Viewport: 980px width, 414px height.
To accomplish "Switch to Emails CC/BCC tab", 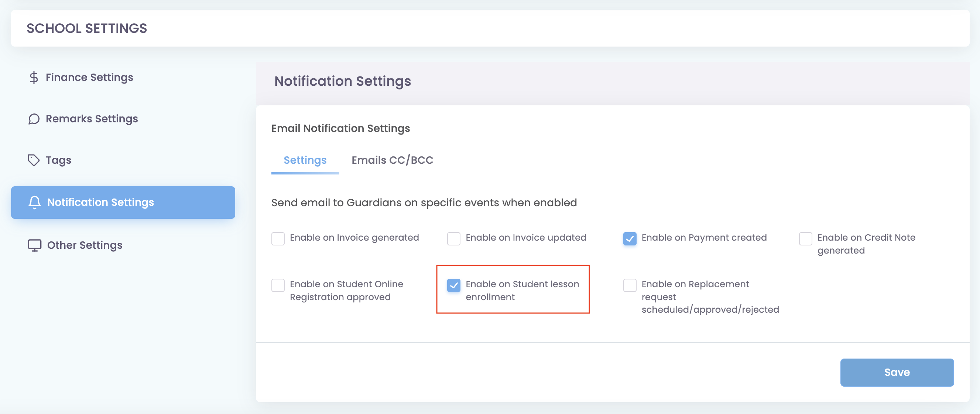I will point(392,160).
